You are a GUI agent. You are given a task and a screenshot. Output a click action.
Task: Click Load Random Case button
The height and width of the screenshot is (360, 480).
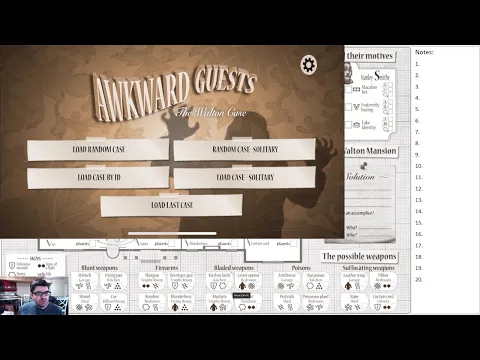98,150
